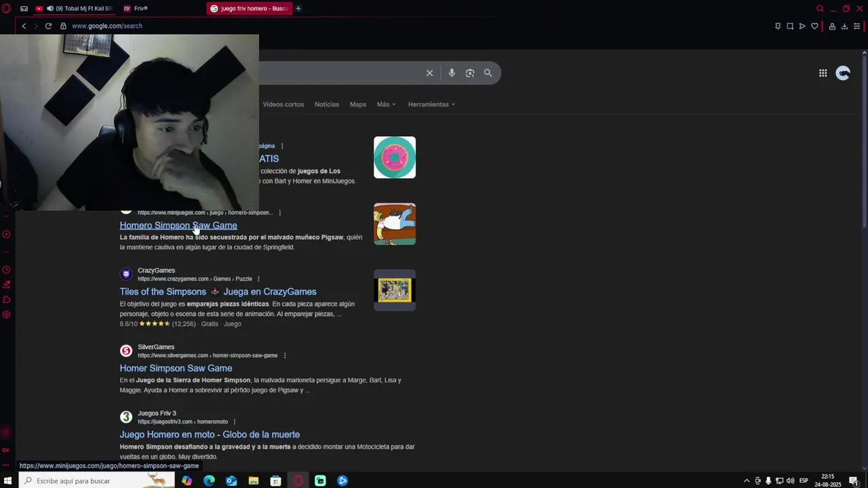Go forward with the forward arrow
Viewport: 868px width, 488px height.
pos(36,26)
